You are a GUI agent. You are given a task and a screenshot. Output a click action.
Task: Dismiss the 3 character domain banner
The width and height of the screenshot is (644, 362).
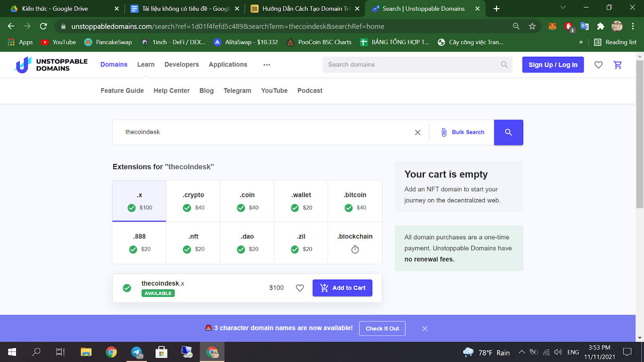point(425,329)
